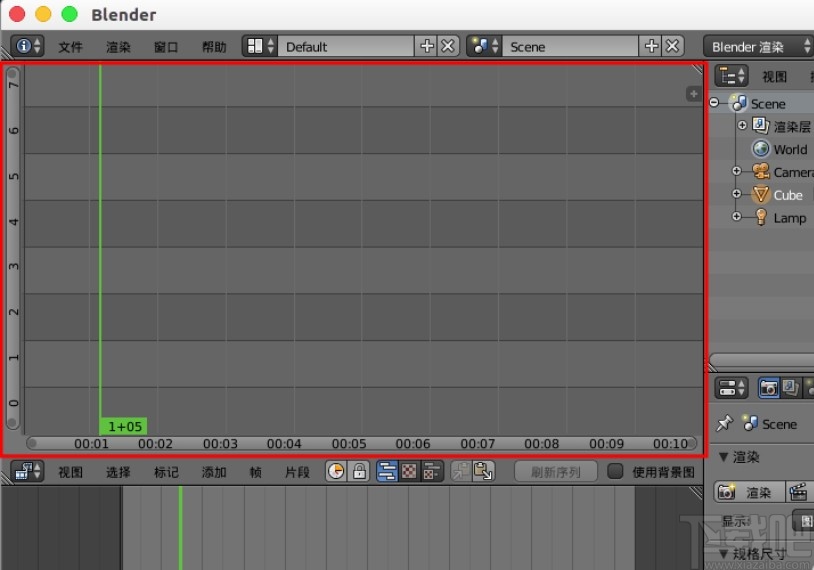
Task: Click Scene label in properties breadcrumb
Action: (x=779, y=424)
